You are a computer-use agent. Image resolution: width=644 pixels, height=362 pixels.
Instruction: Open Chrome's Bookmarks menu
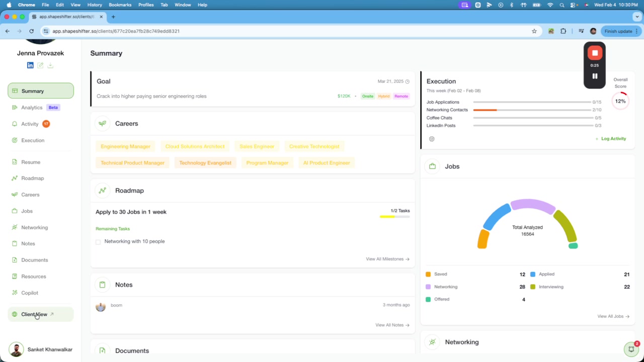(x=120, y=5)
